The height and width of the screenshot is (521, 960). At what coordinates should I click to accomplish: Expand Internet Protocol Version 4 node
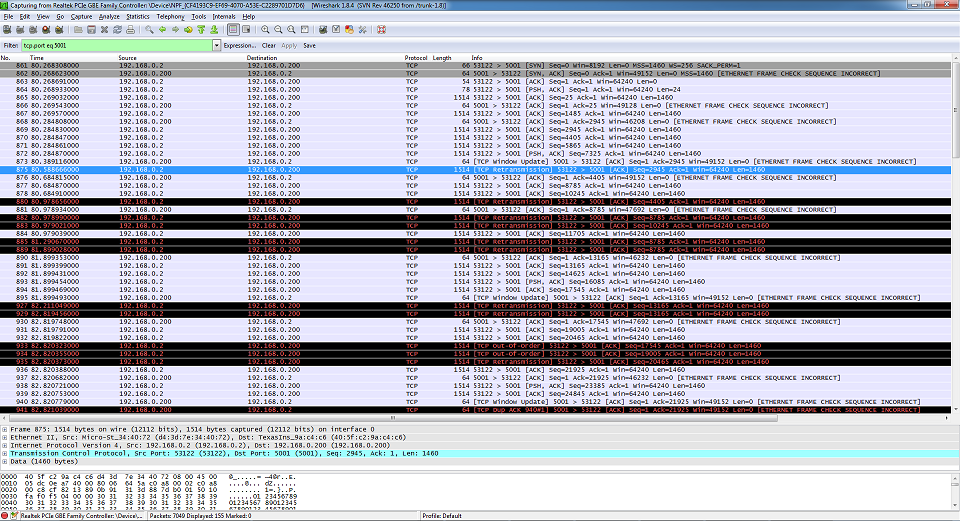(x=5, y=446)
